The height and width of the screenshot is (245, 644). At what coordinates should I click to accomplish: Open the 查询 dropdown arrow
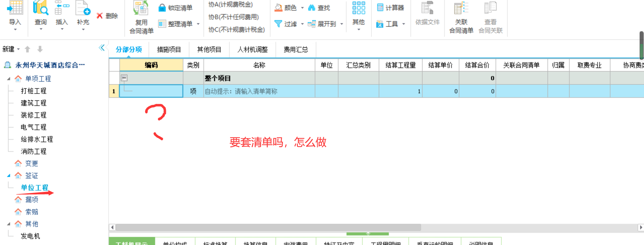click(41, 30)
